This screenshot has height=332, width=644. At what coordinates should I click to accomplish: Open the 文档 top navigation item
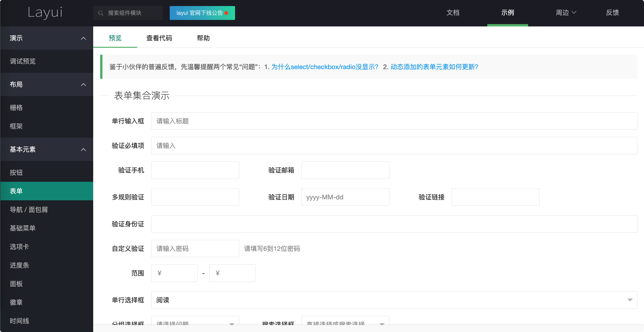453,13
